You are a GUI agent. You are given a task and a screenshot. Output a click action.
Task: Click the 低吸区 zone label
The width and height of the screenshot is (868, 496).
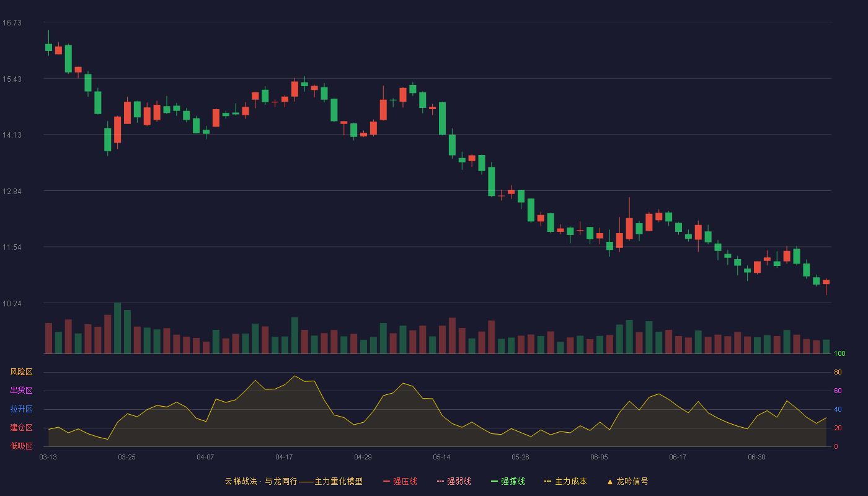(21, 446)
